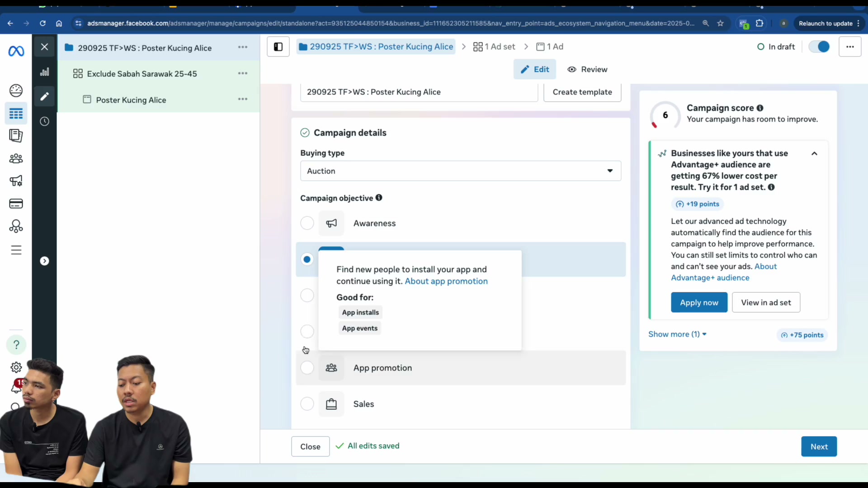
Task: Toggle the side panel layout icon
Action: click(x=278, y=47)
